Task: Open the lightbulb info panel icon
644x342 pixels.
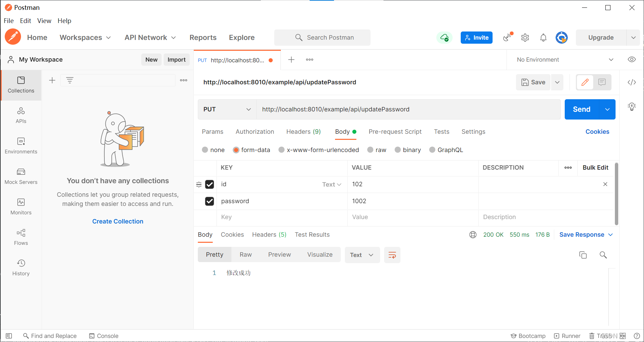Action: [632, 107]
